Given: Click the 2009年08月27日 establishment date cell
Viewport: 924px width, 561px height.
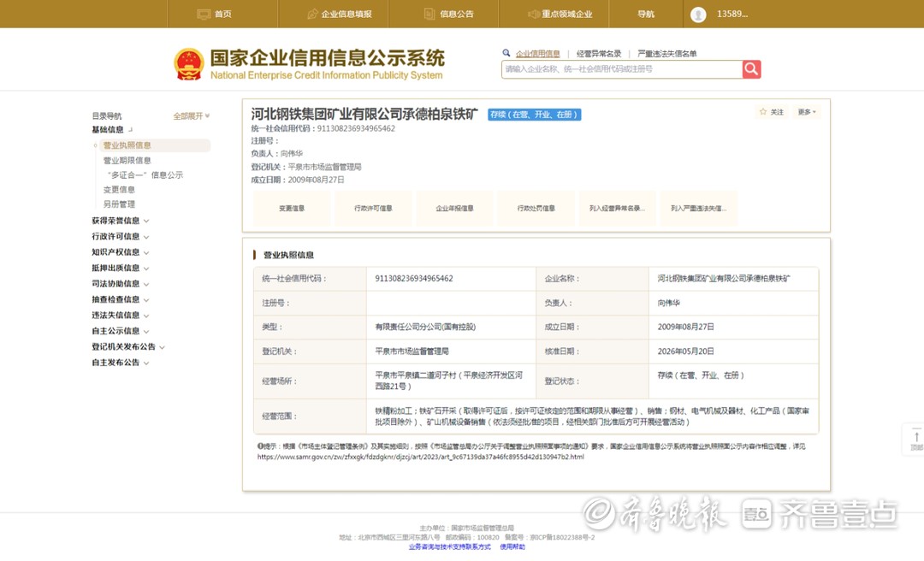Looking at the screenshot, I should (x=733, y=327).
